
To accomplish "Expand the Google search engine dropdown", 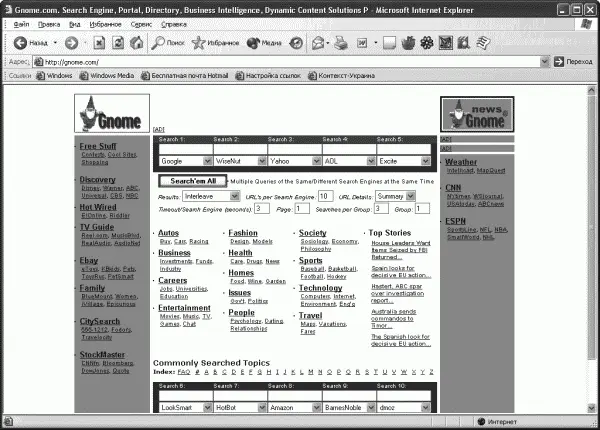I will pyautogui.click(x=207, y=161).
